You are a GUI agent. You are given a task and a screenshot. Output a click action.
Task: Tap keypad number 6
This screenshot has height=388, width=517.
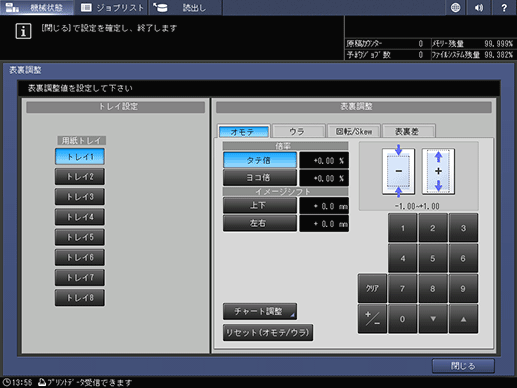463,258
